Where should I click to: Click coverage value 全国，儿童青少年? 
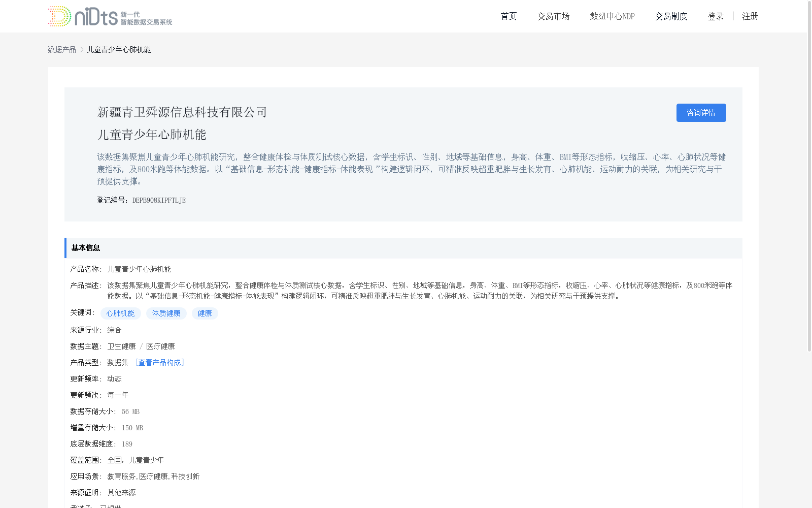tap(136, 460)
